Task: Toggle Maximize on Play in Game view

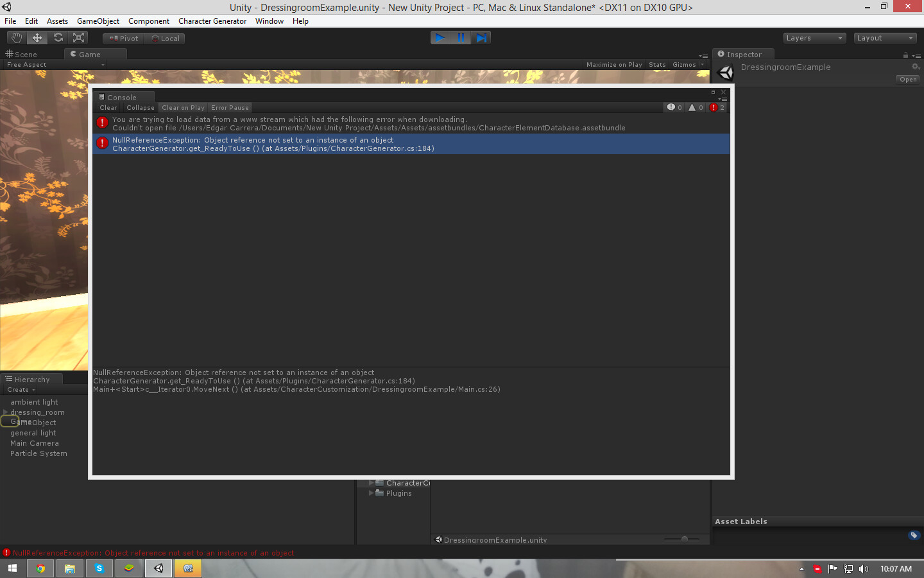Action: point(614,65)
